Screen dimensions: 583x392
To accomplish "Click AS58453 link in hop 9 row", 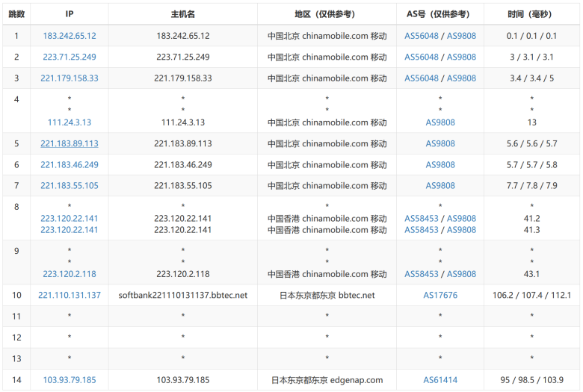I will [x=422, y=274].
